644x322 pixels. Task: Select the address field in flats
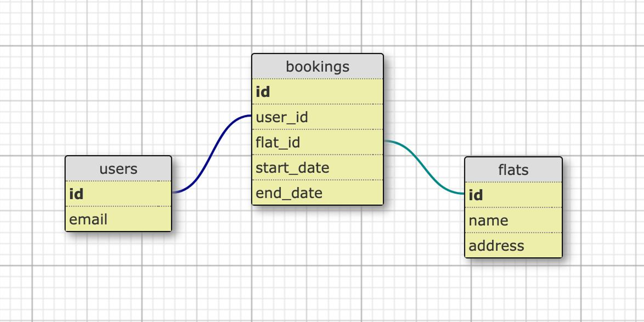coord(513,245)
